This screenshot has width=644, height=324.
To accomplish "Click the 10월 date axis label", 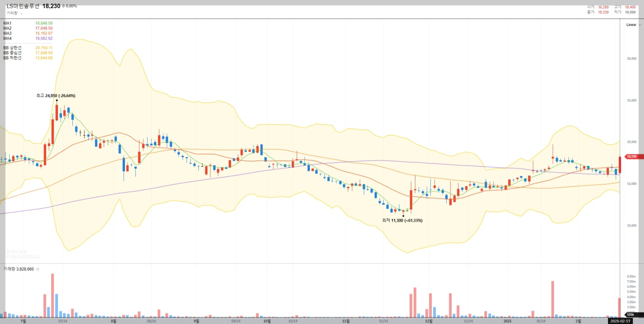I will click(267, 321).
